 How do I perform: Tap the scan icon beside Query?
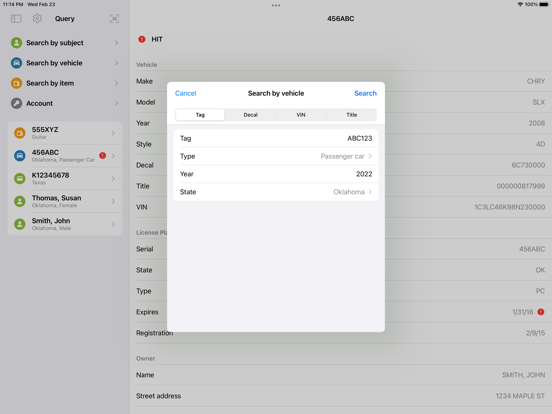(114, 19)
